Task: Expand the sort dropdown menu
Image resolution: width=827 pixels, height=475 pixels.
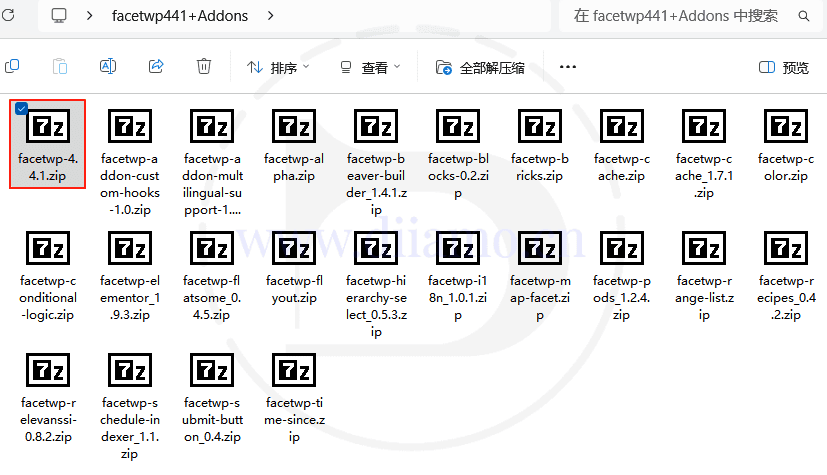Action: 278,67
